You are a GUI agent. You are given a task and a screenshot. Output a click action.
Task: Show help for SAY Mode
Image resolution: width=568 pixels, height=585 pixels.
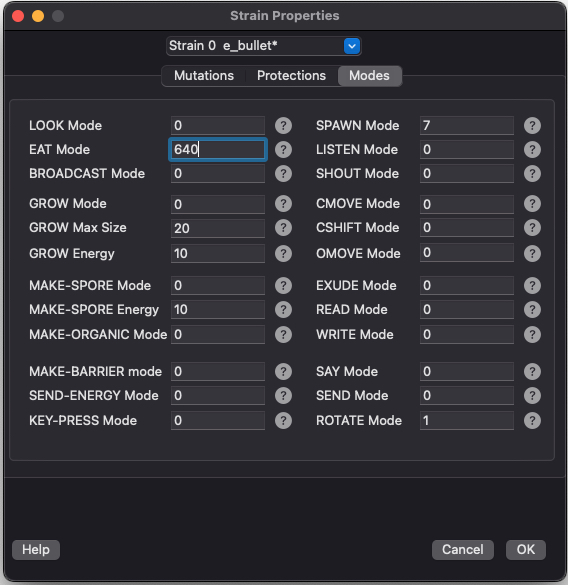[x=532, y=372]
